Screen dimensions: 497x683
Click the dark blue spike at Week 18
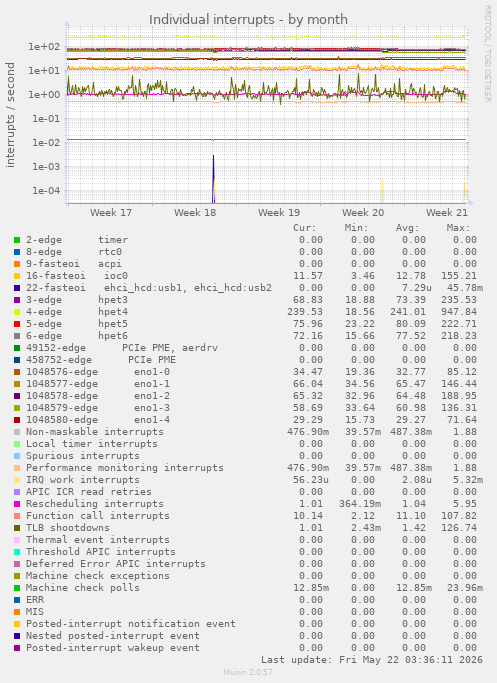(213, 179)
